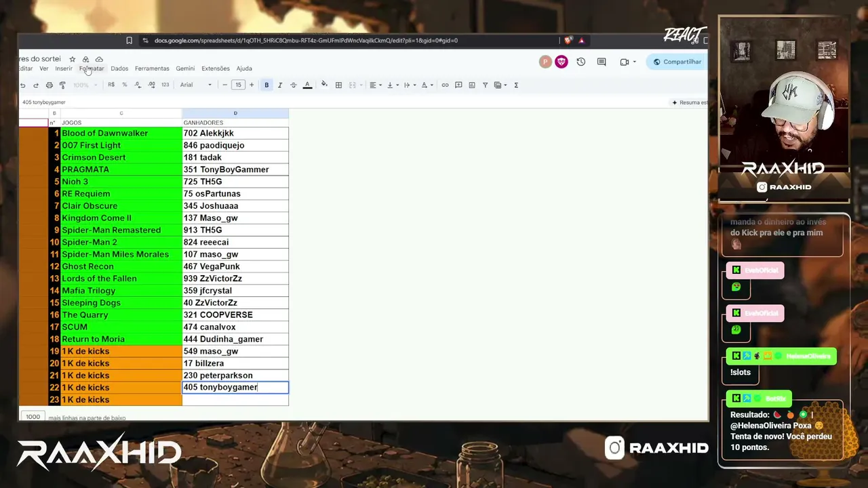The height and width of the screenshot is (488, 868).
Task: Open version history with the clock icon
Action: (x=581, y=62)
